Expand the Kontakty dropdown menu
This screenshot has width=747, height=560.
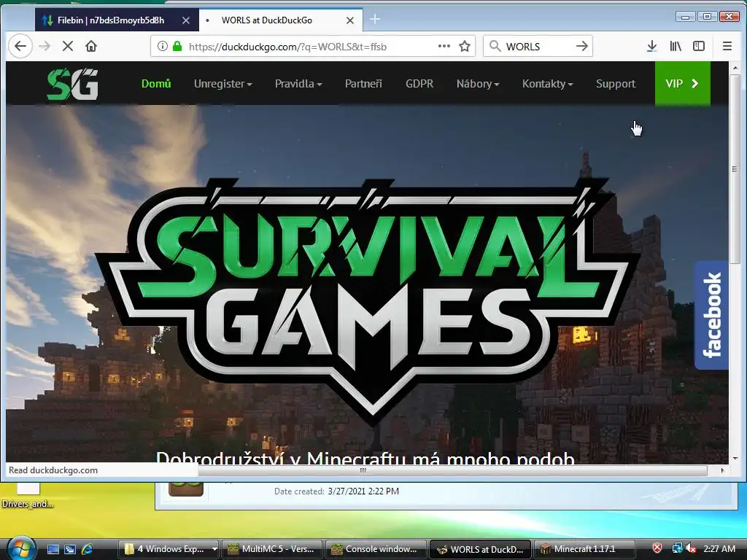547,84
